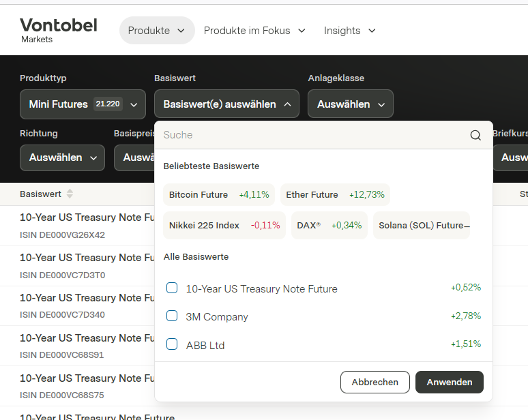The width and height of the screenshot is (528, 420).
Task: Select the Bitcoin Future chip
Action: point(218,195)
